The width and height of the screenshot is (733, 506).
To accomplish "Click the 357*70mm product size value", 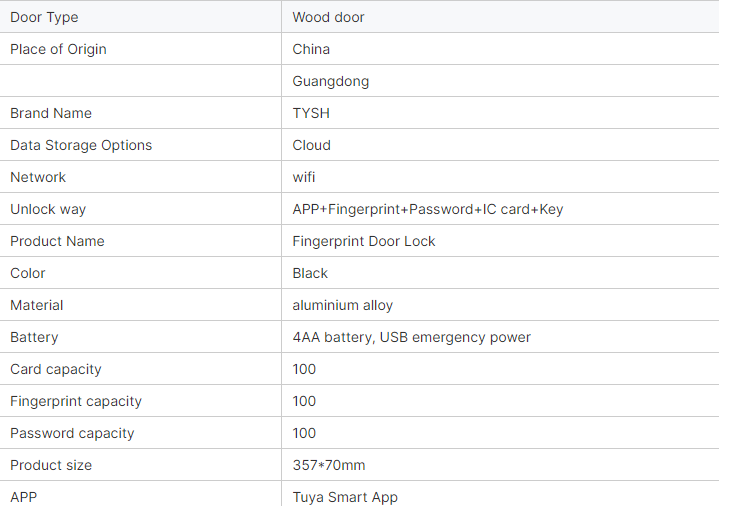I will (x=329, y=465).
